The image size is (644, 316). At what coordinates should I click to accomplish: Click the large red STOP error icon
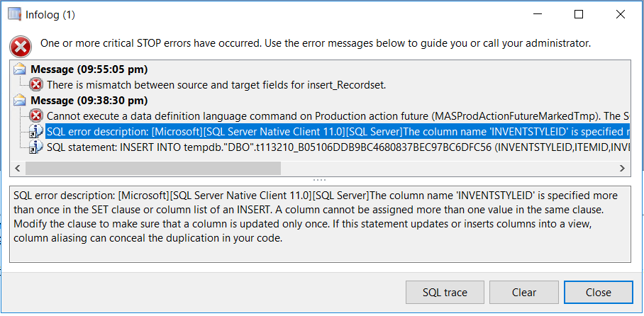point(21,46)
